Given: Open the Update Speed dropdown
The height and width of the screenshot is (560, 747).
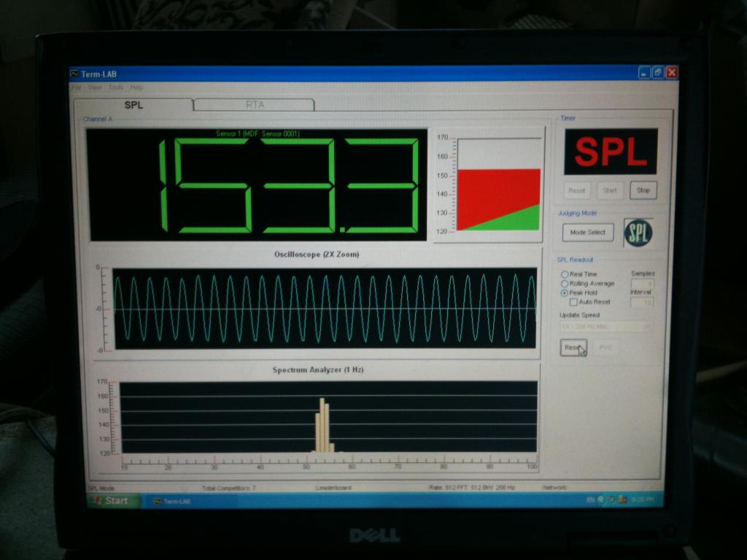Looking at the screenshot, I should click(x=605, y=327).
